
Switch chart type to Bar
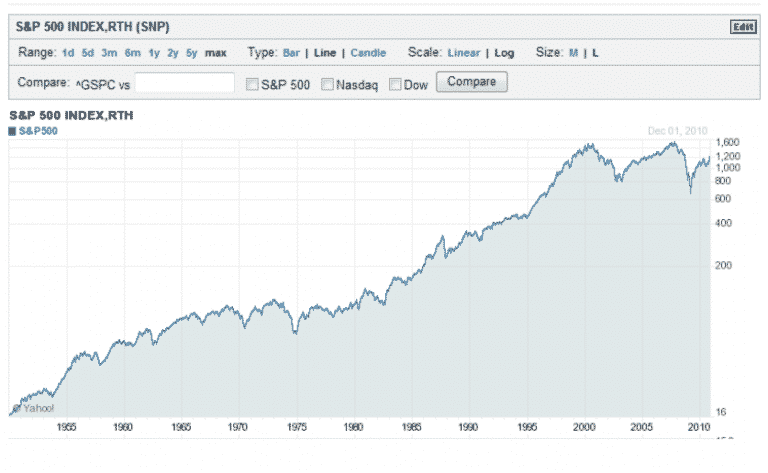click(294, 53)
